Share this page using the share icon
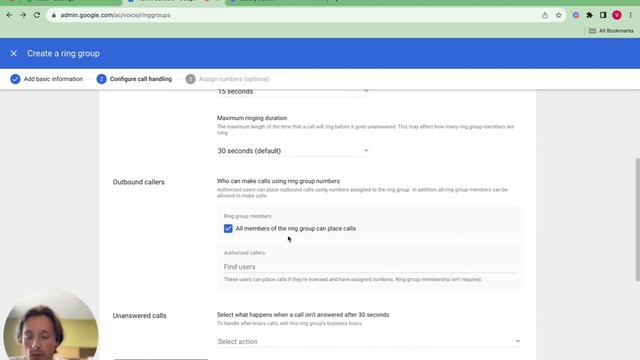The width and height of the screenshot is (640, 360). click(545, 16)
